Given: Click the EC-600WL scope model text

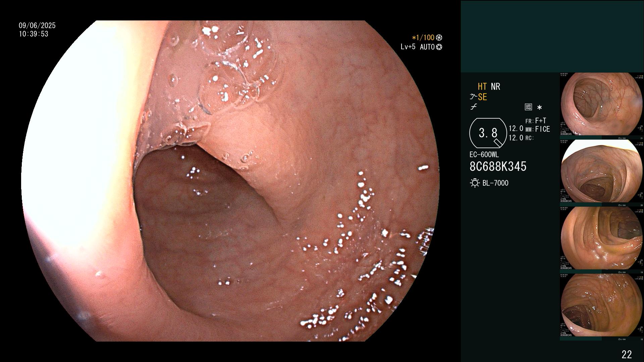Looking at the screenshot, I should [484, 155].
